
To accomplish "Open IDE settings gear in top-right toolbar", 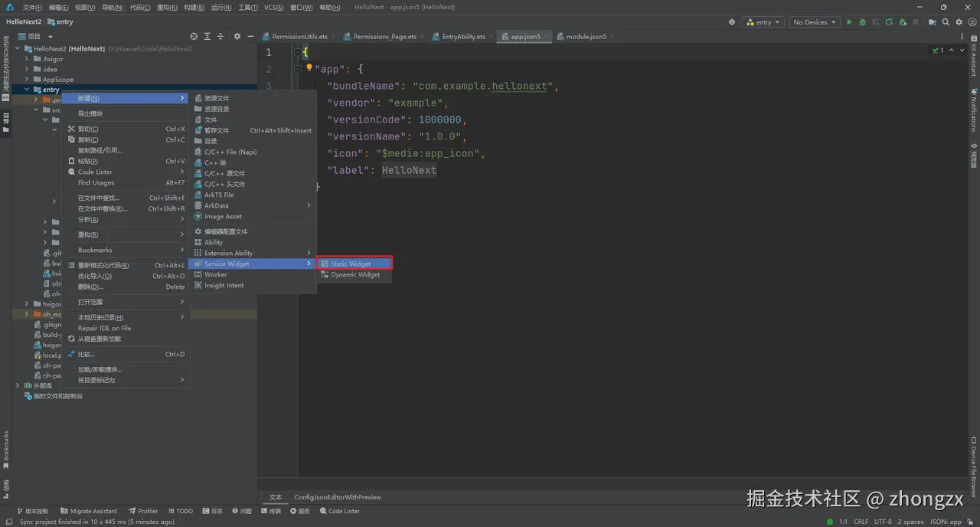I will (x=959, y=22).
